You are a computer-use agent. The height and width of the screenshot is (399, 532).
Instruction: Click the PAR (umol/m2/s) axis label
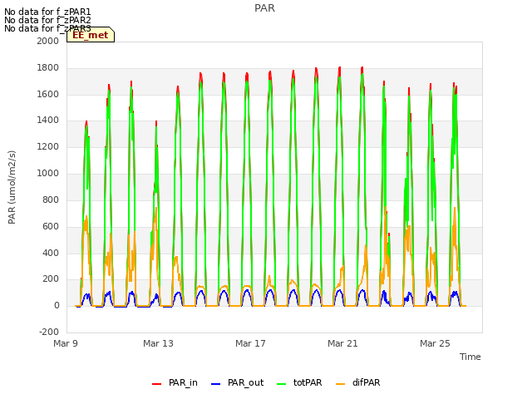coord(12,187)
